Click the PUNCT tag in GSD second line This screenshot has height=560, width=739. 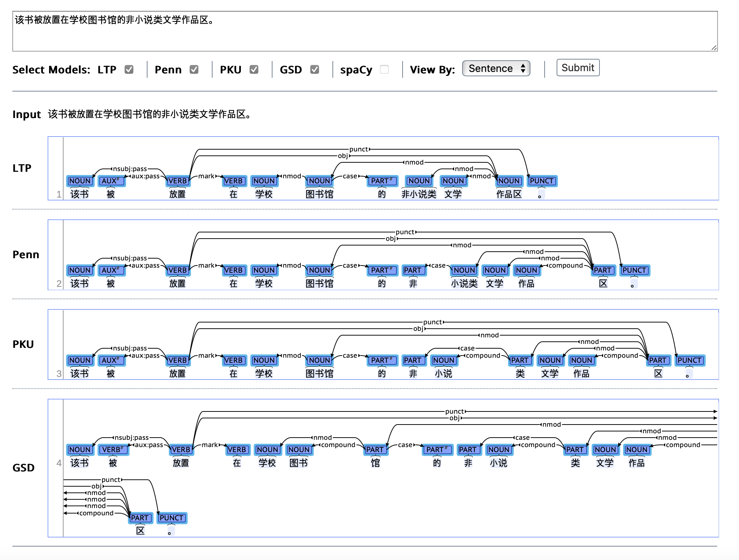tap(171, 518)
